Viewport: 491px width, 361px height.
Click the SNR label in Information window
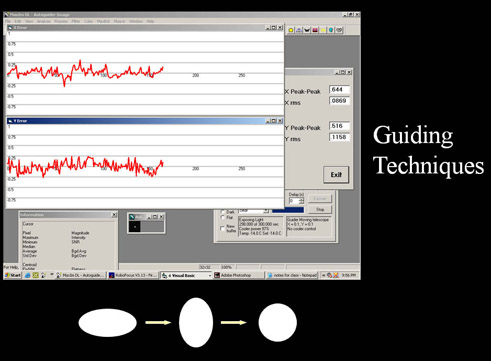click(76, 242)
